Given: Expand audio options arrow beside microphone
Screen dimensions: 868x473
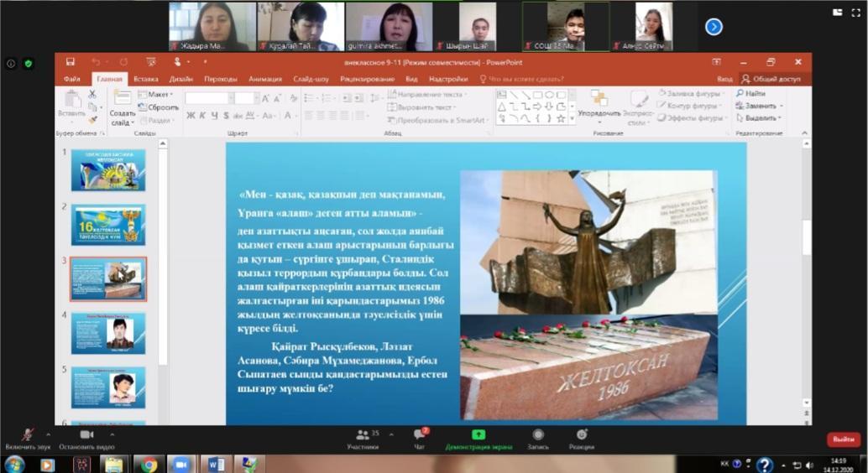Looking at the screenshot, I should point(48,434).
